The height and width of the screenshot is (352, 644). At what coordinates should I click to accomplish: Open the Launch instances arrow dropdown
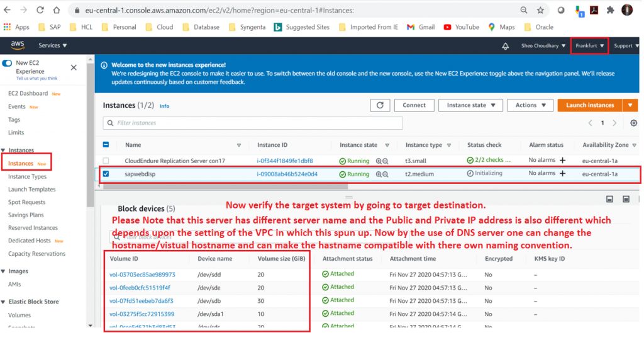(630, 105)
